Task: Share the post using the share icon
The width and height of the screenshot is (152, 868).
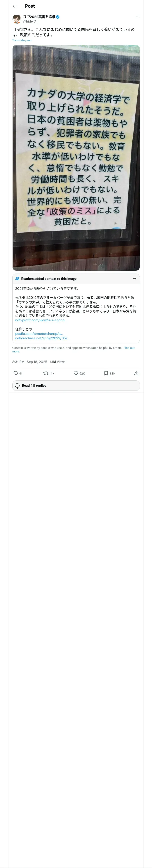Action: point(136,373)
